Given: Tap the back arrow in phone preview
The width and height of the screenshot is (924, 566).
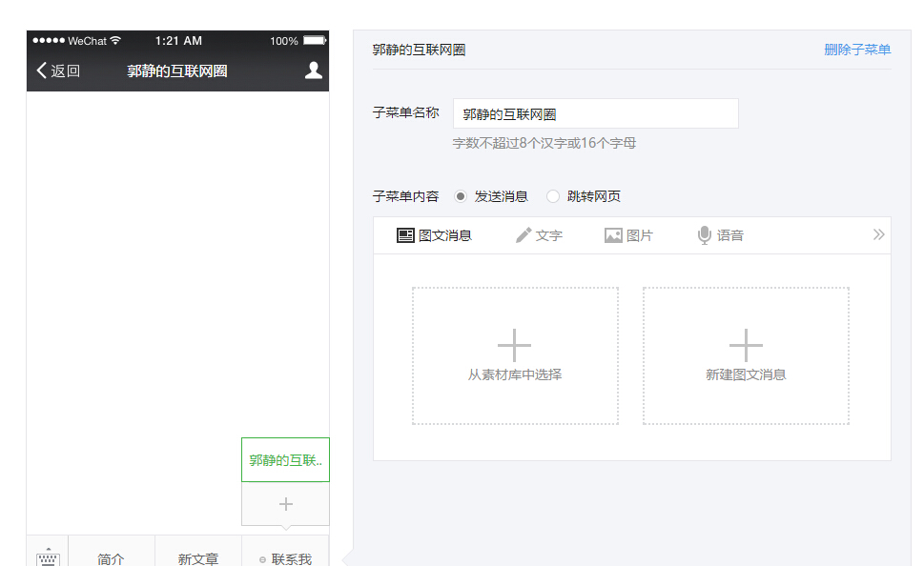Looking at the screenshot, I should [41, 71].
